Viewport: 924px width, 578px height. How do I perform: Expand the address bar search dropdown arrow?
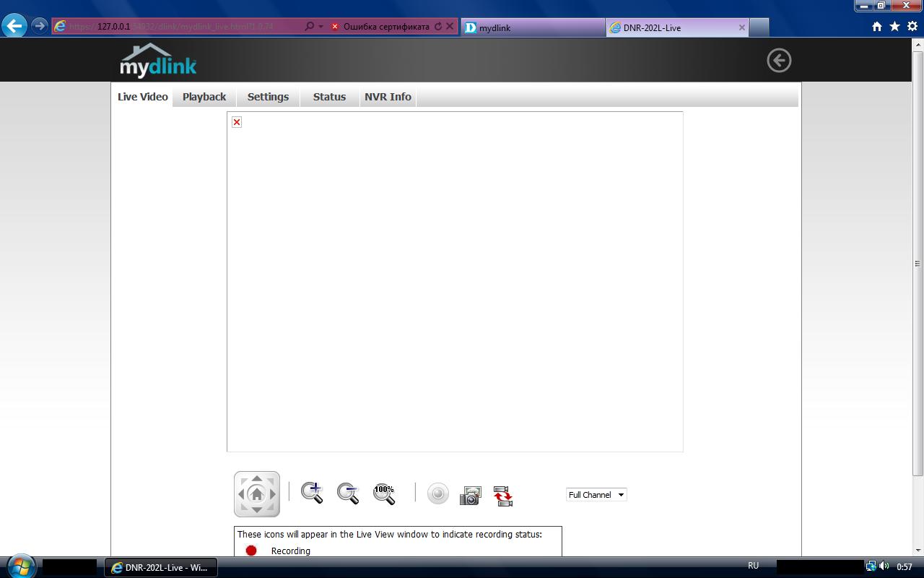tap(321, 27)
